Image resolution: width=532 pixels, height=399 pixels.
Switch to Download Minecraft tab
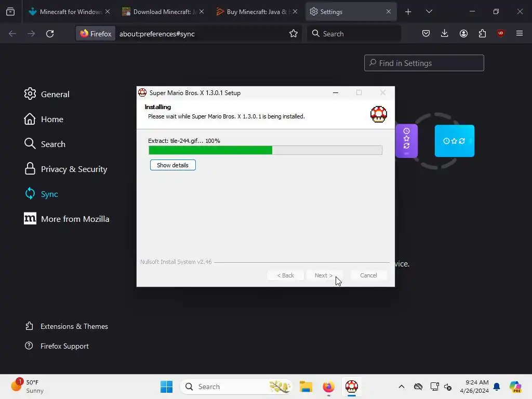click(x=164, y=11)
